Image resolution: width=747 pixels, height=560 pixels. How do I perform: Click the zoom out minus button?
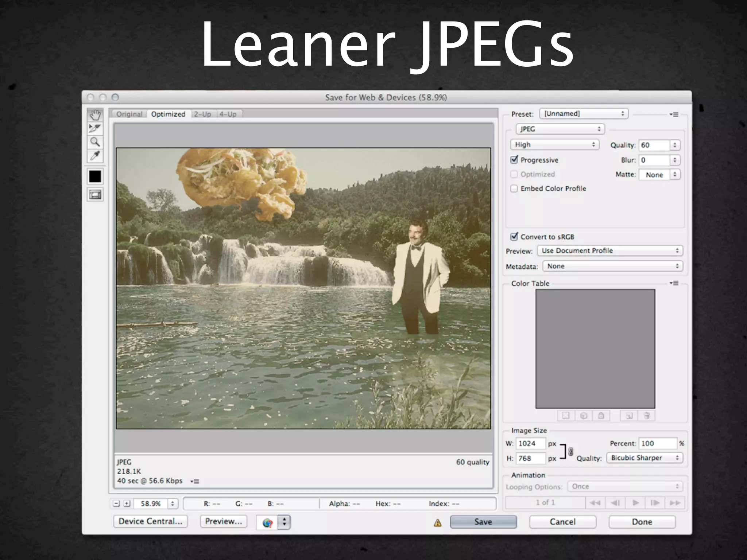116,503
